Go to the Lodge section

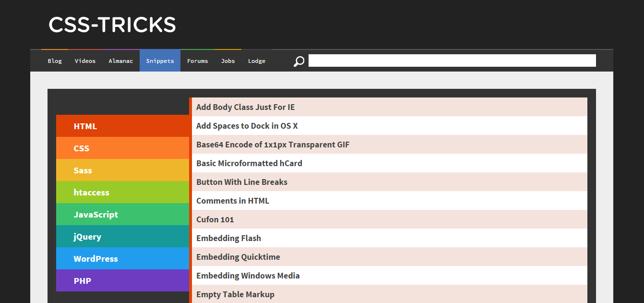[x=257, y=61]
